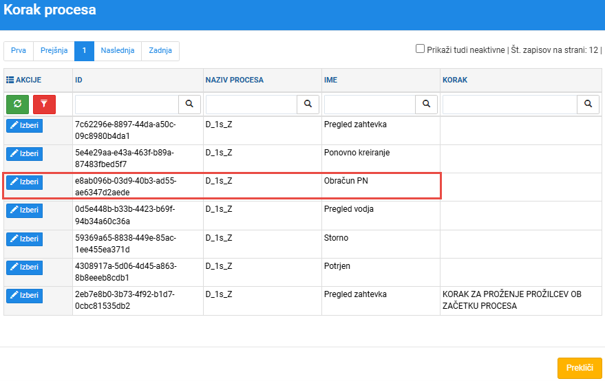Click search icon in Ime filter

[x=426, y=104]
